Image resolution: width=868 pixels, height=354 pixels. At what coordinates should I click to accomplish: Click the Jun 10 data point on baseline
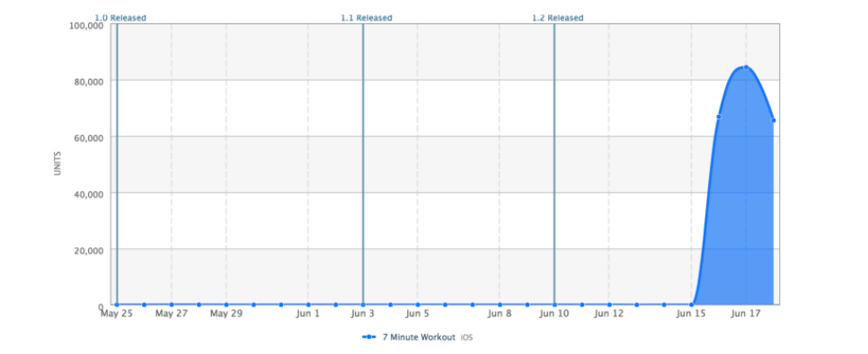(x=554, y=305)
